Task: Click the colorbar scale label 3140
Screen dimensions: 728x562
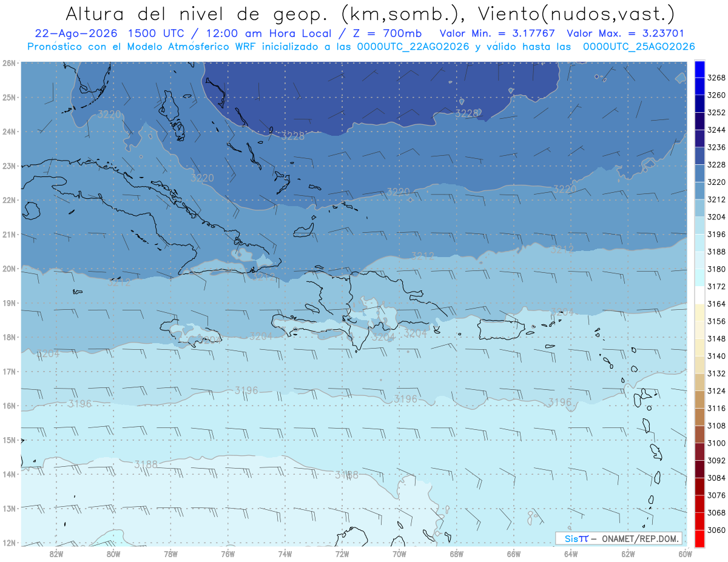Action: pos(716,356)
